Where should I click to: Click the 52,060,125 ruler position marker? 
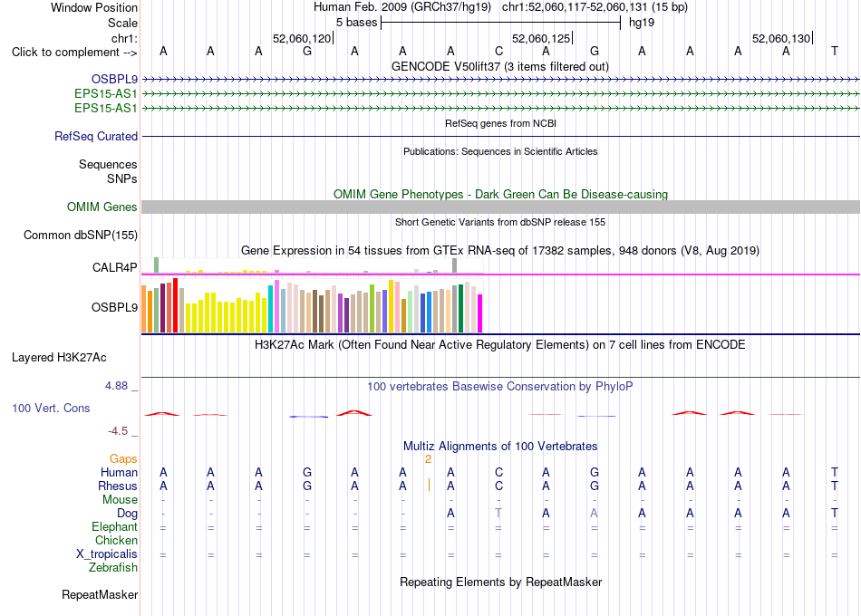coord(542,38)
